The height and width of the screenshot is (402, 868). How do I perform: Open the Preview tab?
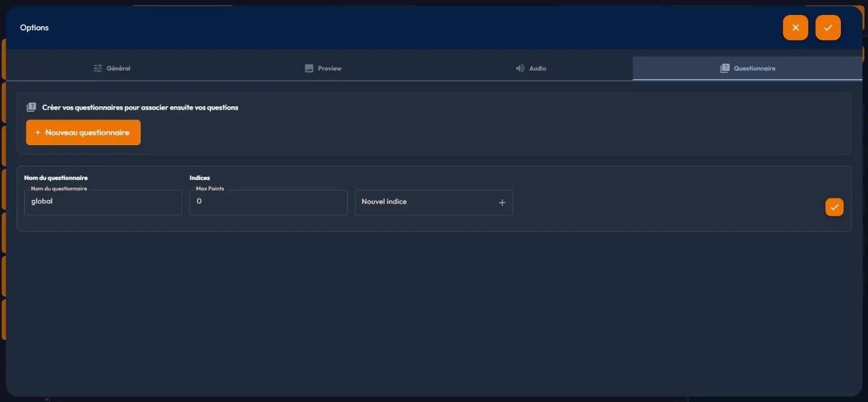(323, 68)
